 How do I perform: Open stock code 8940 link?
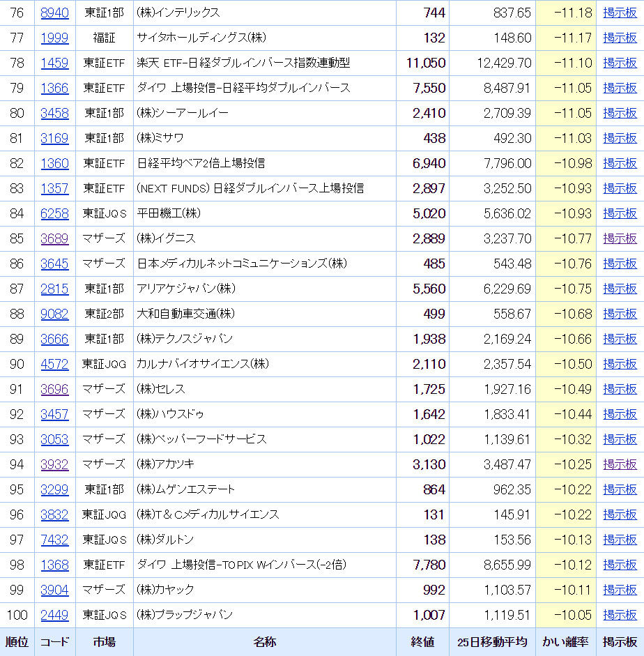coord(54,13)
